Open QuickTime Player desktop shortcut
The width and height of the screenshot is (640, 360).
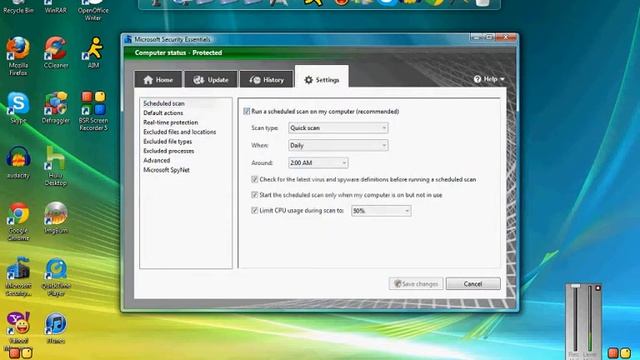click(x=56, y=277)
